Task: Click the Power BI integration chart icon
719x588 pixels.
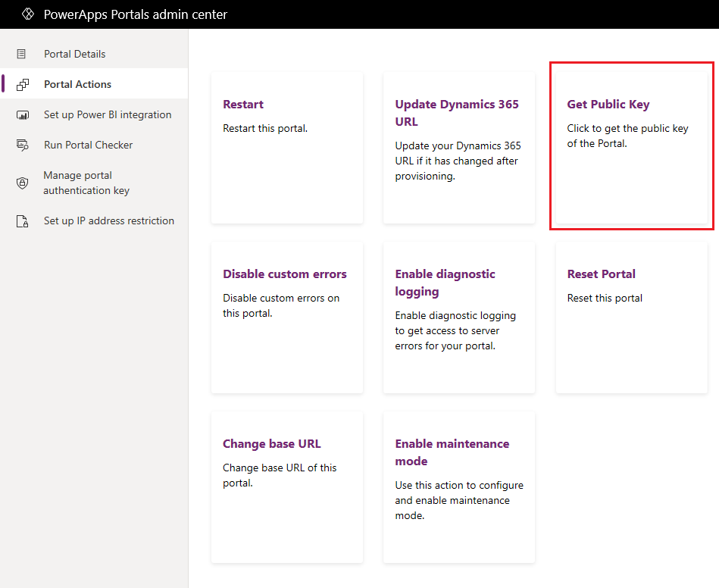Action: [23, 114]
